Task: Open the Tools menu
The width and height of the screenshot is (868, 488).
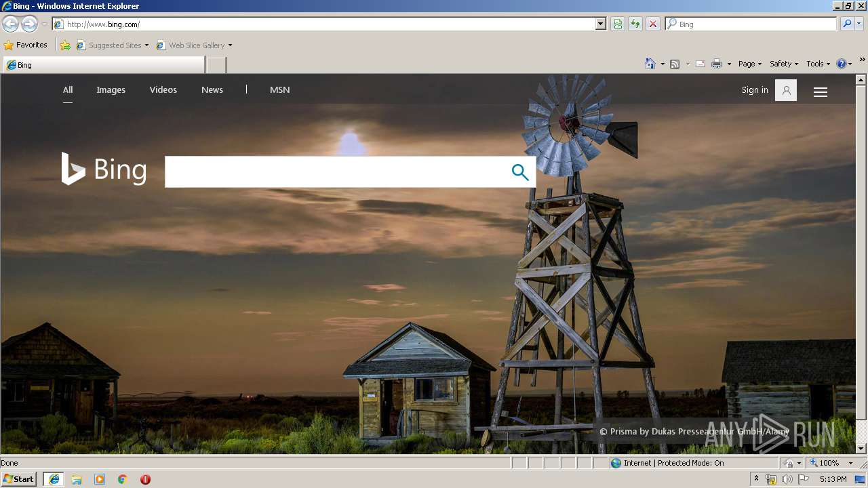Action: point(818,64)
